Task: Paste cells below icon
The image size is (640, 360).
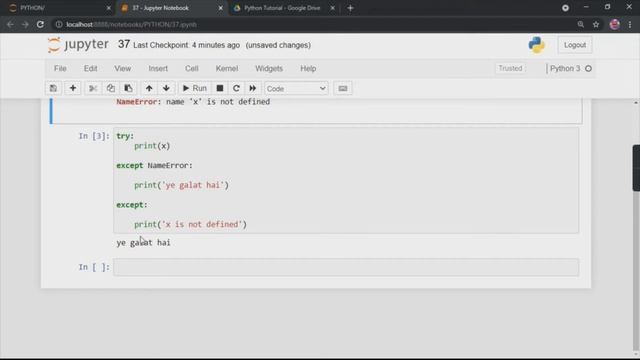Action: coord(128,88)
